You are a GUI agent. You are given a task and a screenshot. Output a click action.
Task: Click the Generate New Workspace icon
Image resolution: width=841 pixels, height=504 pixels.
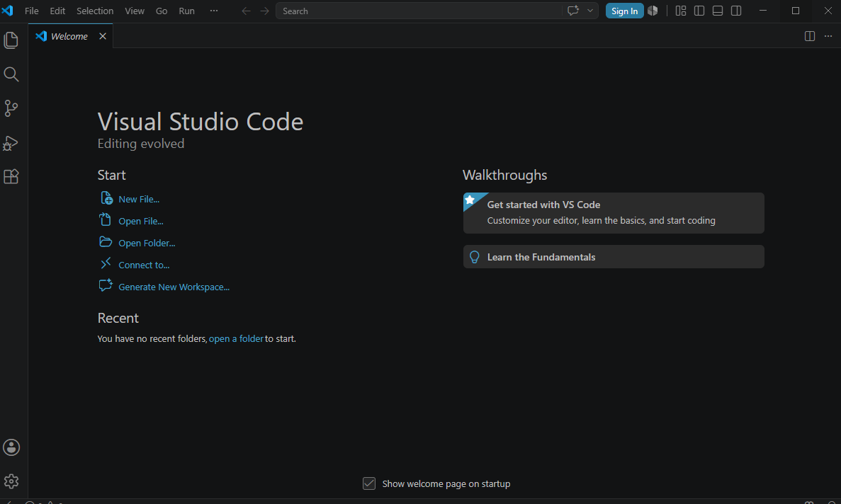point(106,285)
